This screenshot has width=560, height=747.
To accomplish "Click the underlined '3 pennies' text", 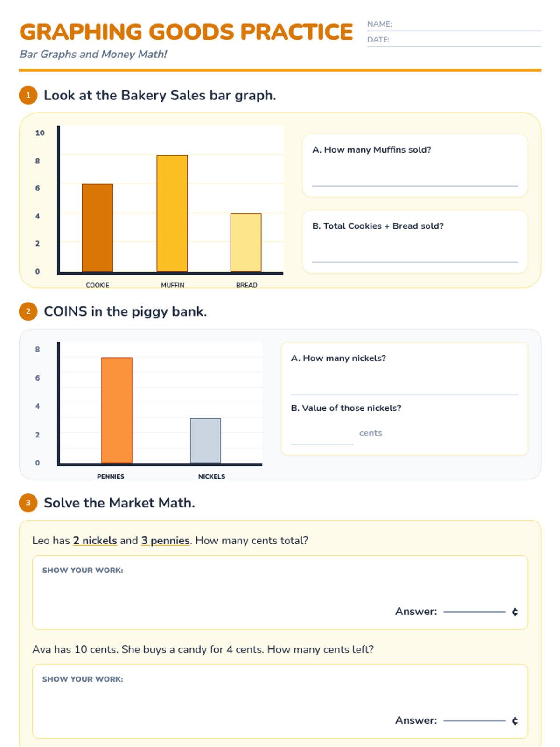I will 165,541.
